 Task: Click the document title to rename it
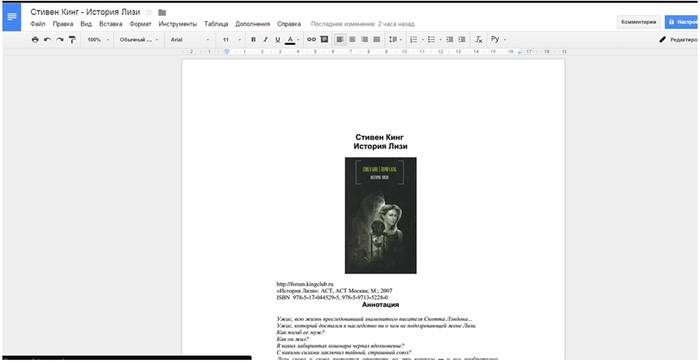click(x=85, y=12)
